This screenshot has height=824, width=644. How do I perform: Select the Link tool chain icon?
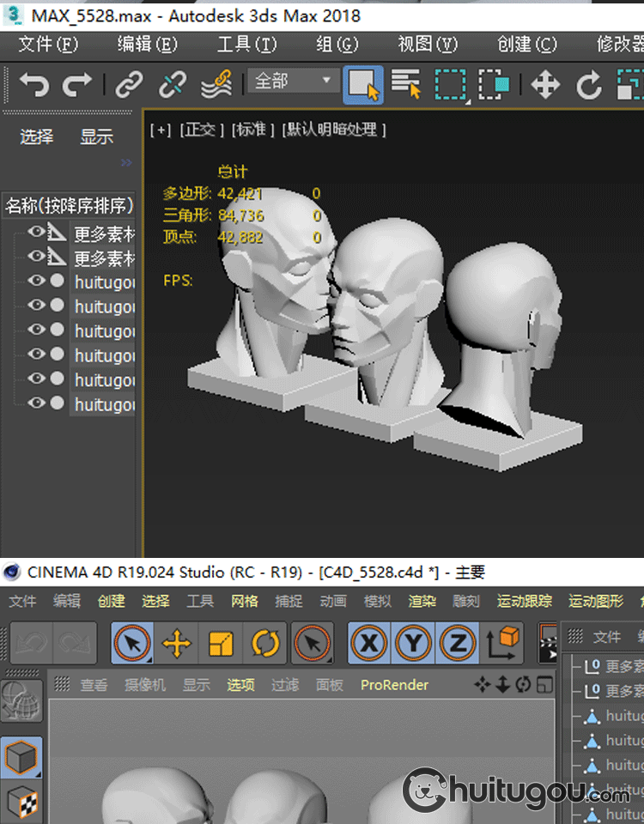(129, 84)
